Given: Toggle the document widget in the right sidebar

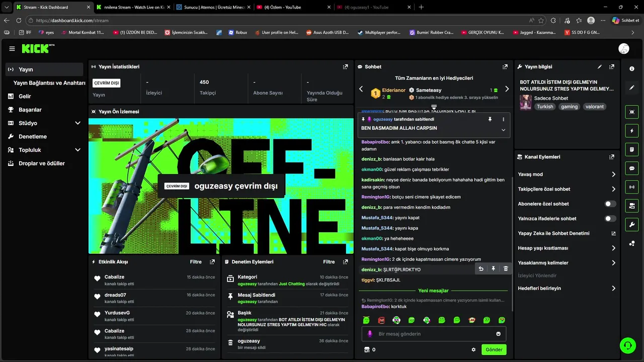Looking at the screenshot, I should (x=632, y=149).
